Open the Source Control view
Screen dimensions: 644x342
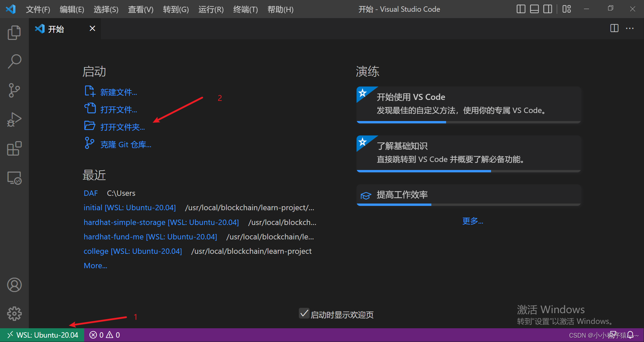click(x=14, y=91)
